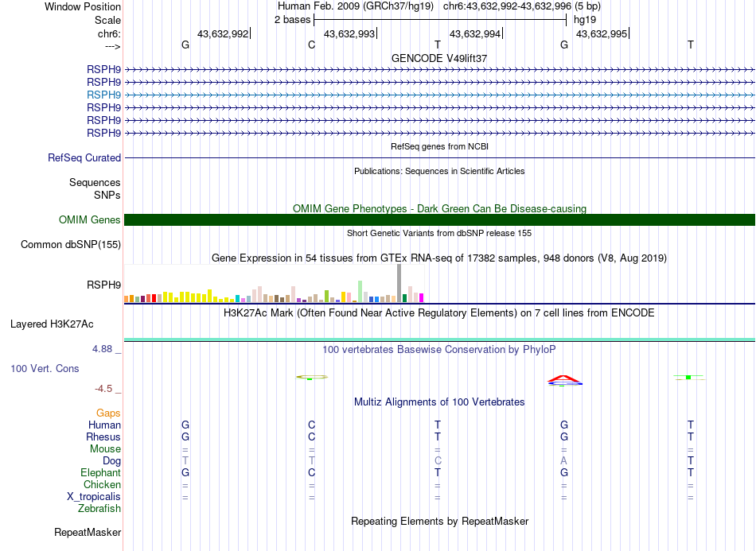This screenshot has width=756, height=551.
Task: Click the magenta bar ending the GTEx chart
Action: coord(422,297)
